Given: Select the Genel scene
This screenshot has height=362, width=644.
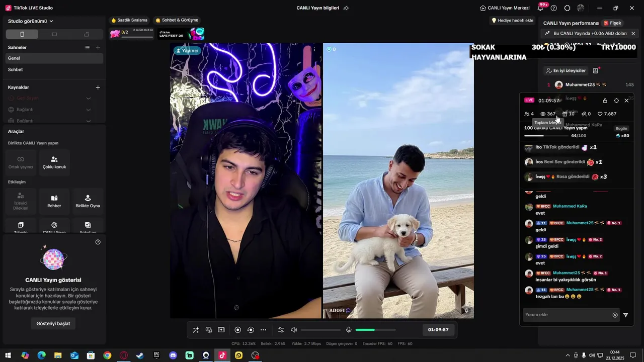Looking at the screenshot, I should [x=54, y=58].
